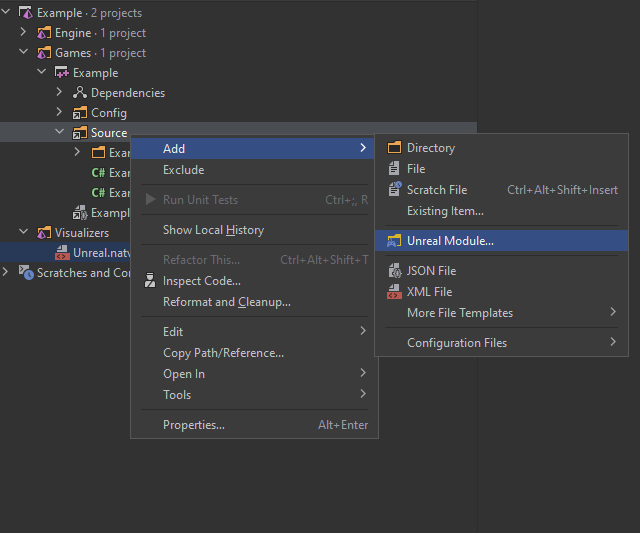The width and height of the screenshot is (640, 533).
Task: Click the Directory folder icon
Action: (x=394, y=148)
